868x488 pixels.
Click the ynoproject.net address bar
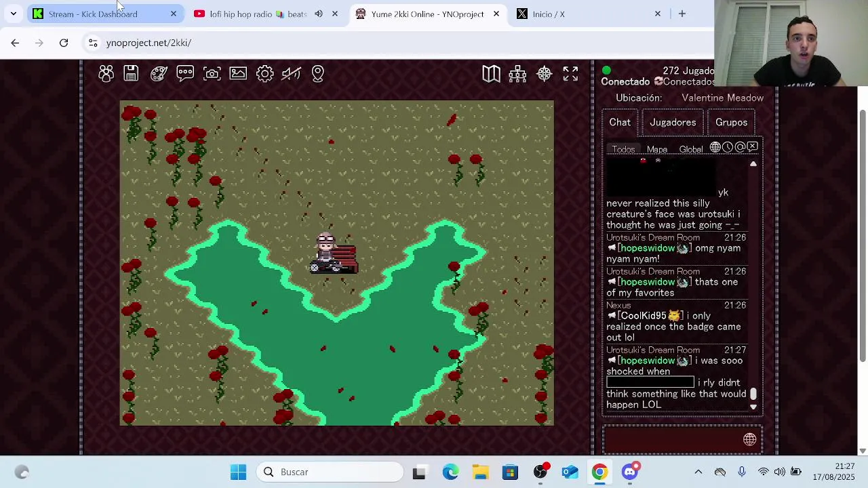coord(149,43)
